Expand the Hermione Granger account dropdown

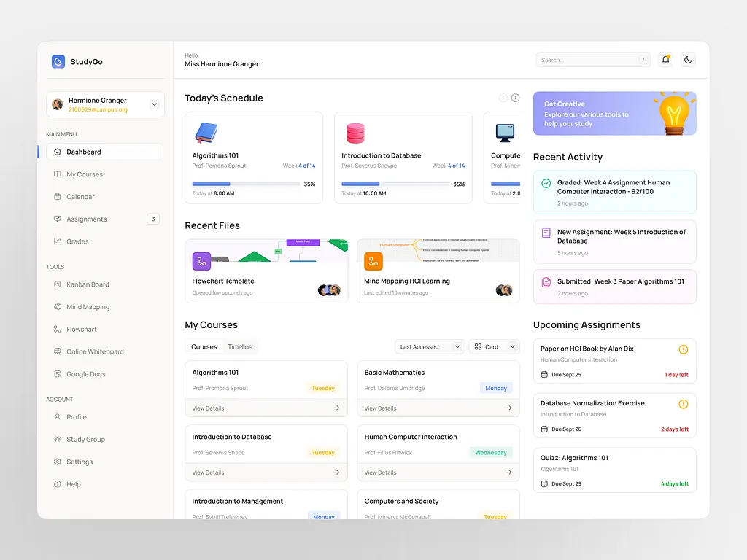(154, 104)
